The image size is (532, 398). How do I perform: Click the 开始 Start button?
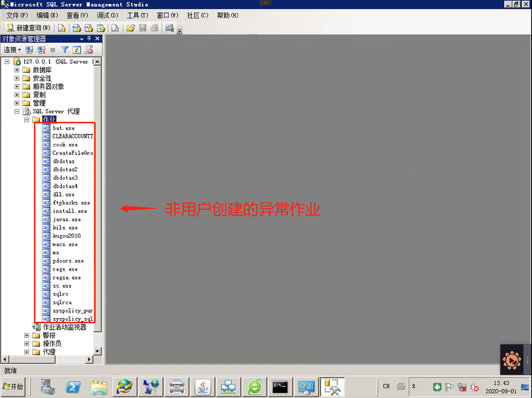[14, 387]
